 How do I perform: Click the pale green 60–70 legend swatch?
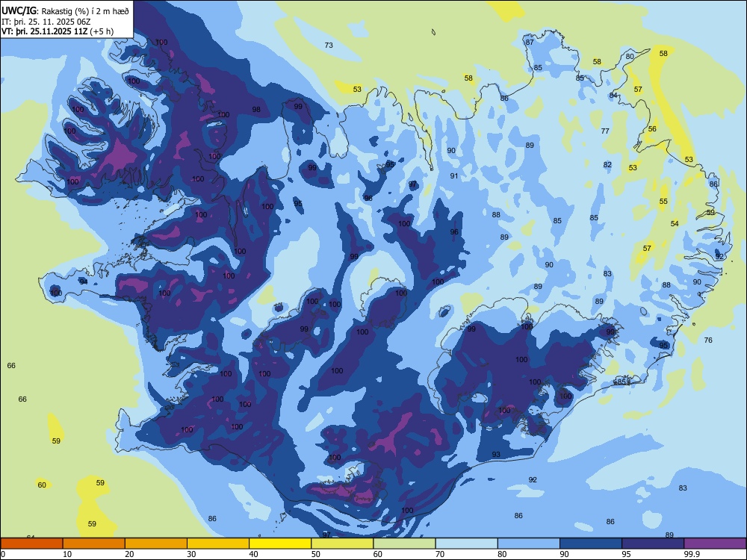404,544
